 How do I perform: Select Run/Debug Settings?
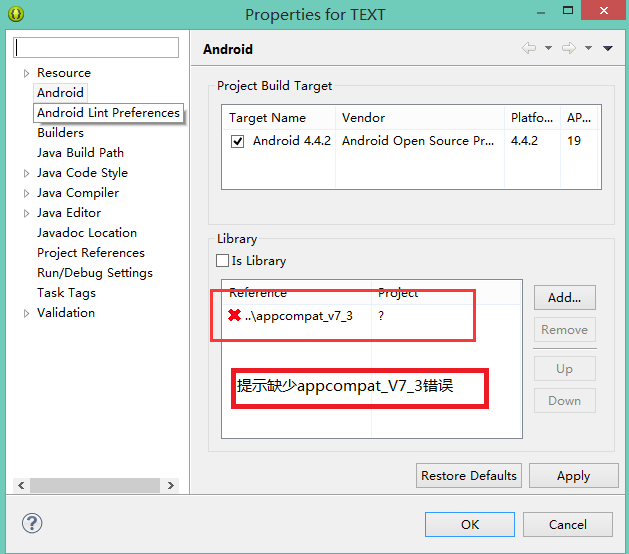pos(95,273)
